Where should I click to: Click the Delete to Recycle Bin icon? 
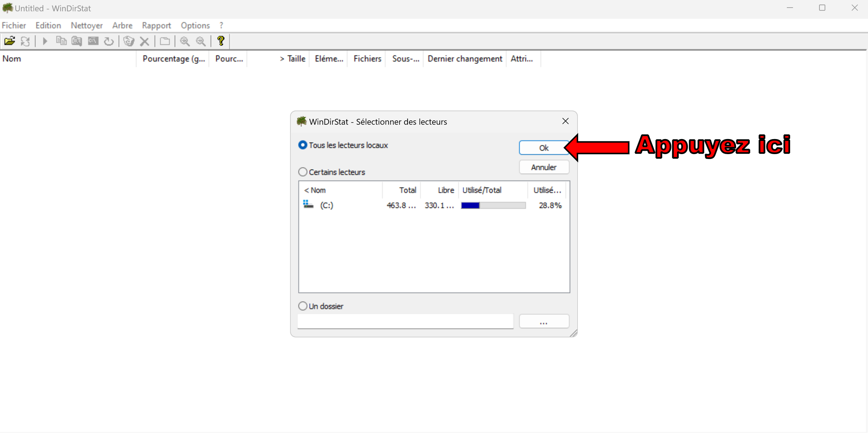pyautogui.click(x=129, y=41)
